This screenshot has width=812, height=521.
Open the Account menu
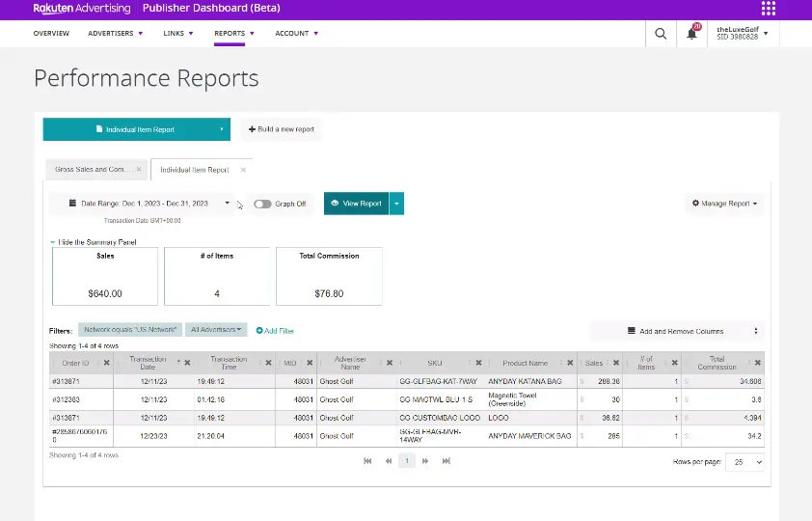[296, 33]
